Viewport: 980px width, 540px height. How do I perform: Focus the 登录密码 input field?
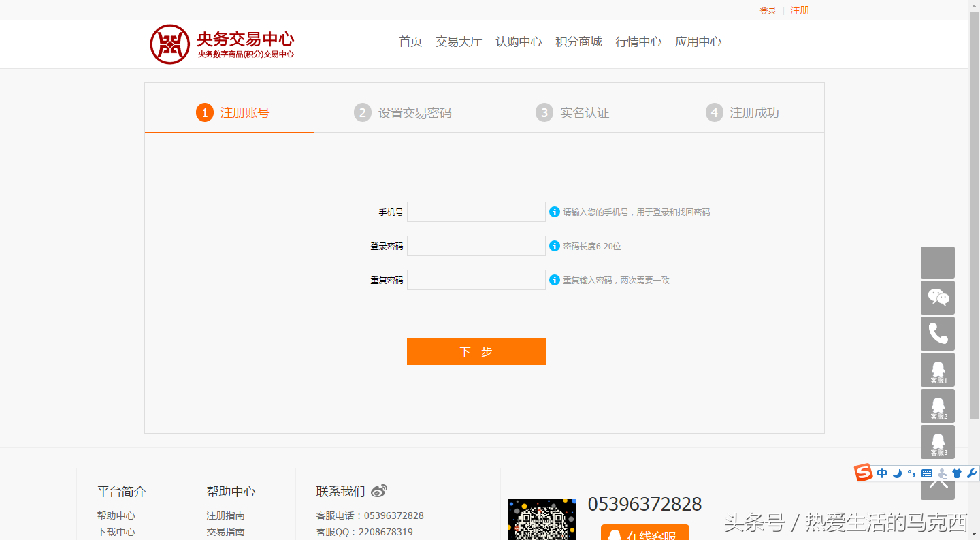(476, 246)
